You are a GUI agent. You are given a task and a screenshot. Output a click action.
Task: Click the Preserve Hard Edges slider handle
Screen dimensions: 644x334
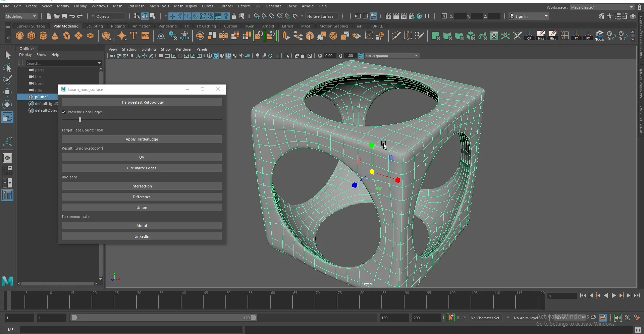pyautogui.click(x=79, y=119)
